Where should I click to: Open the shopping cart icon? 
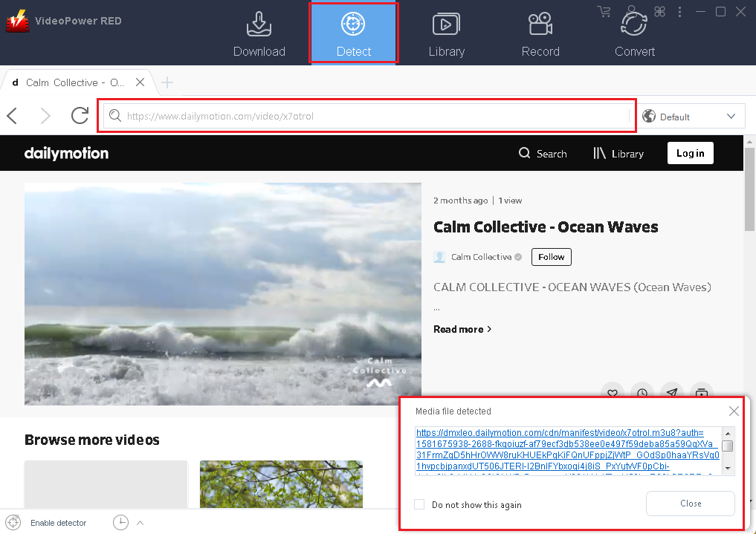[x=604, y=11]
